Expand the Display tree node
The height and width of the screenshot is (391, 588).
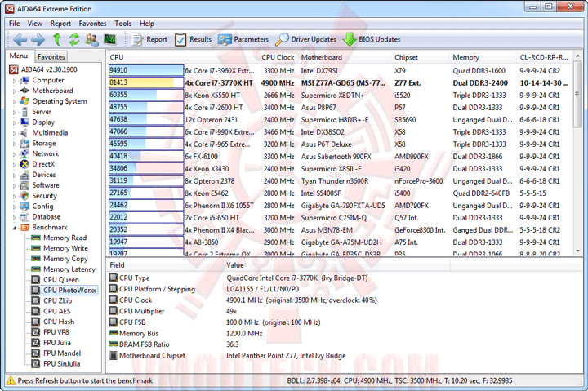click(x=15, y=122)
